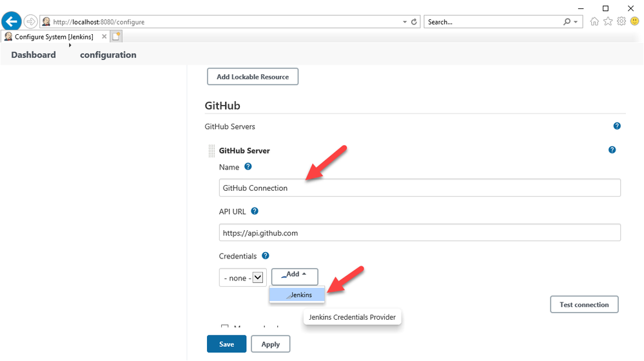Go to Dashboard breadcrumb
The image size is (644, 361).
[34, 55]
